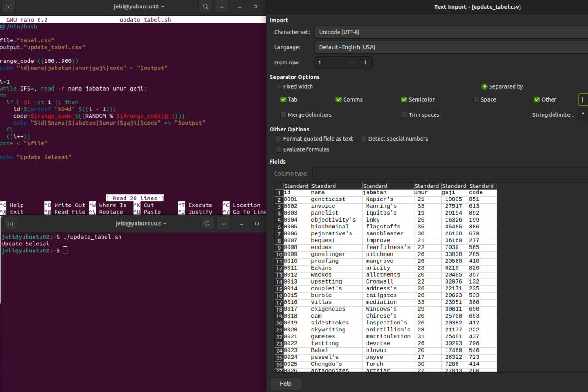
Task: Check Detect special numbers option
Action: (x=364, y=139)
